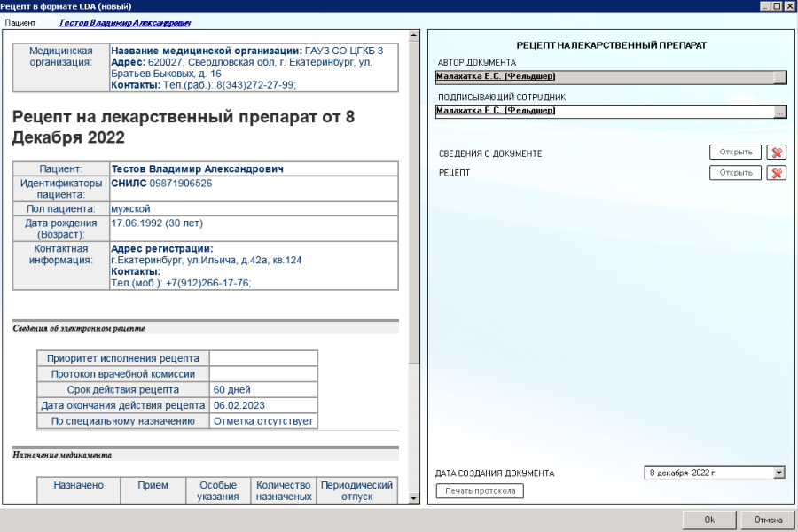798x532 pixels.
Task: Click the Периодический отпуск column header
Action: (356, 490)
